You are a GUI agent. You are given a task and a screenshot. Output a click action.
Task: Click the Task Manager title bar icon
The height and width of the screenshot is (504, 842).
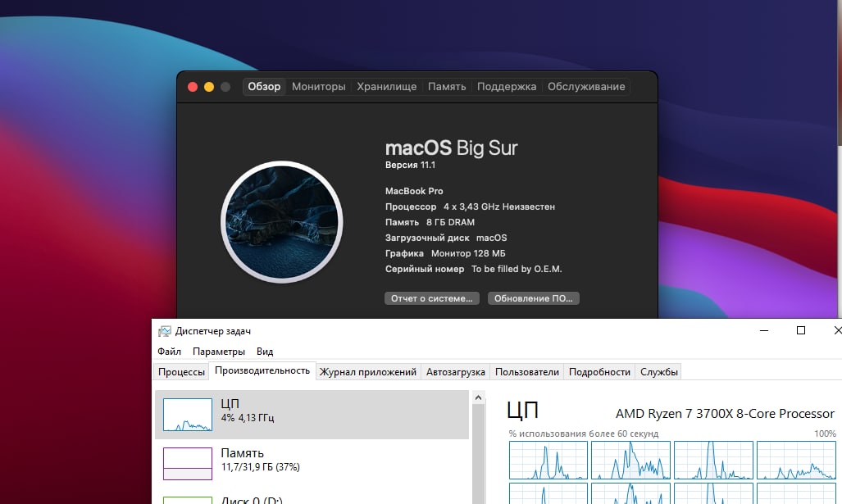pyautogui.click(x=164, y=331)
